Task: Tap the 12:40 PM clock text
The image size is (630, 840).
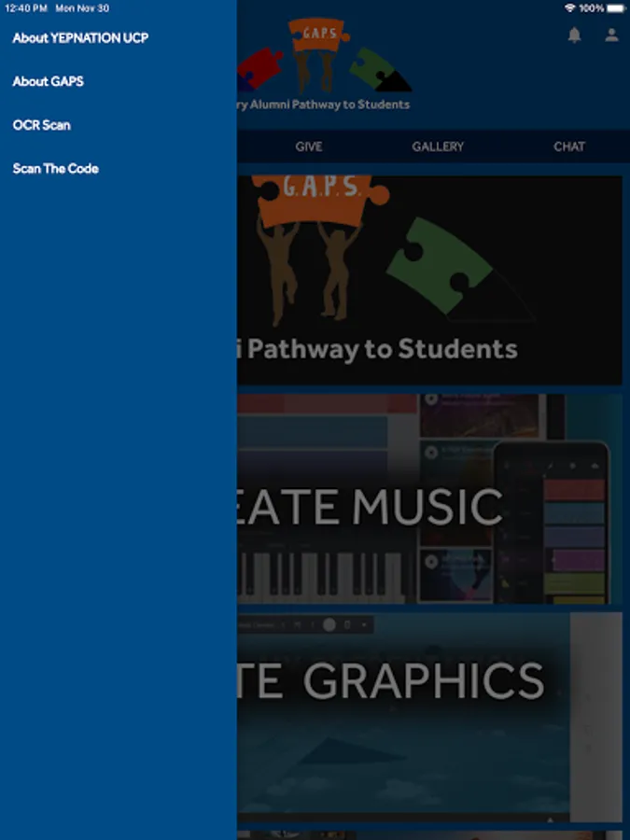Action: pyautogui.click(x=26, y=8)
